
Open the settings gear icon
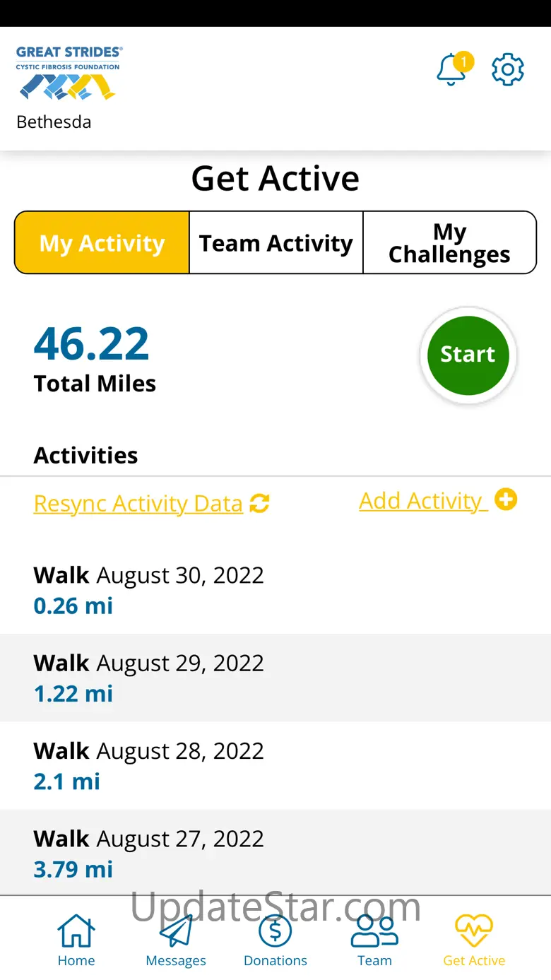[x=508, y=69]
